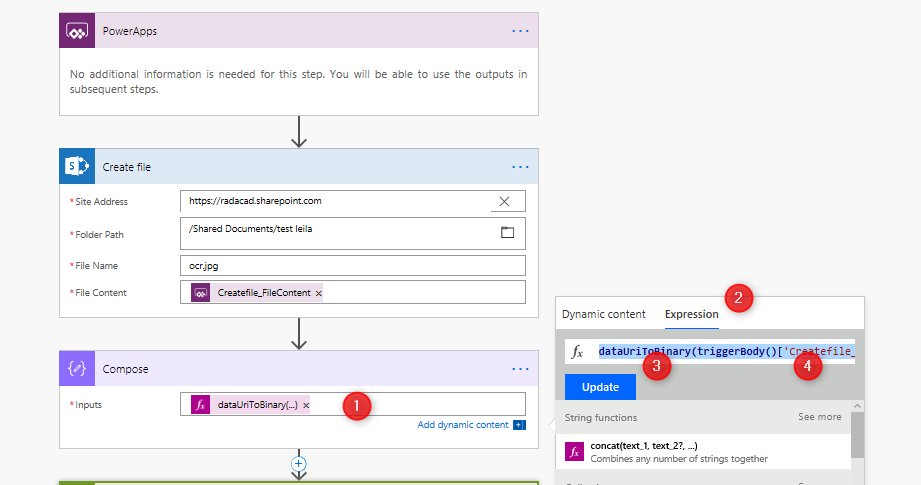Remove the dataUriToBinary expression token

pos(306,405)
